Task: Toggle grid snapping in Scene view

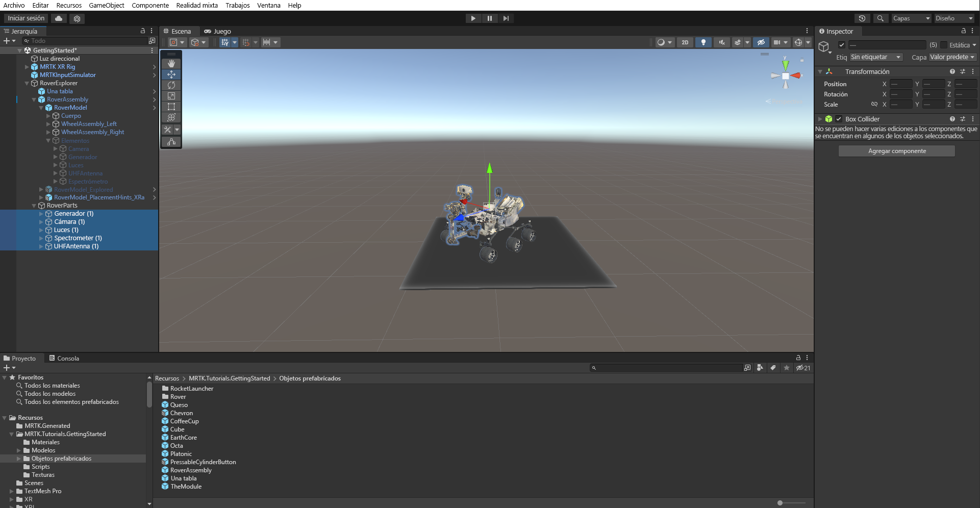Action: pyautogui.click(x=246, y=42)
